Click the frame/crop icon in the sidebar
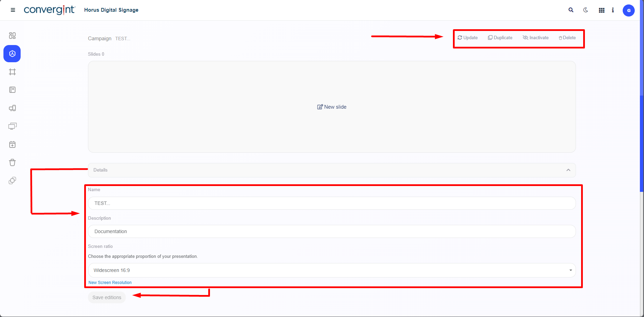 (12, 72)
